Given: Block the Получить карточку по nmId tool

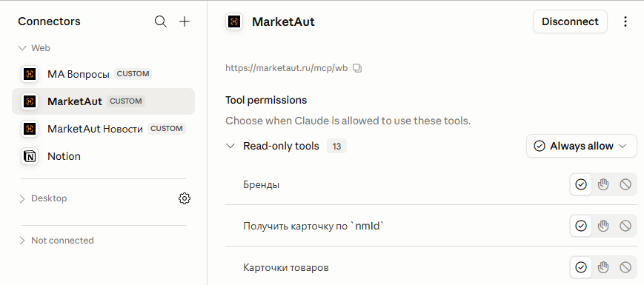Looking at the screenshot, I should (625, 226).
